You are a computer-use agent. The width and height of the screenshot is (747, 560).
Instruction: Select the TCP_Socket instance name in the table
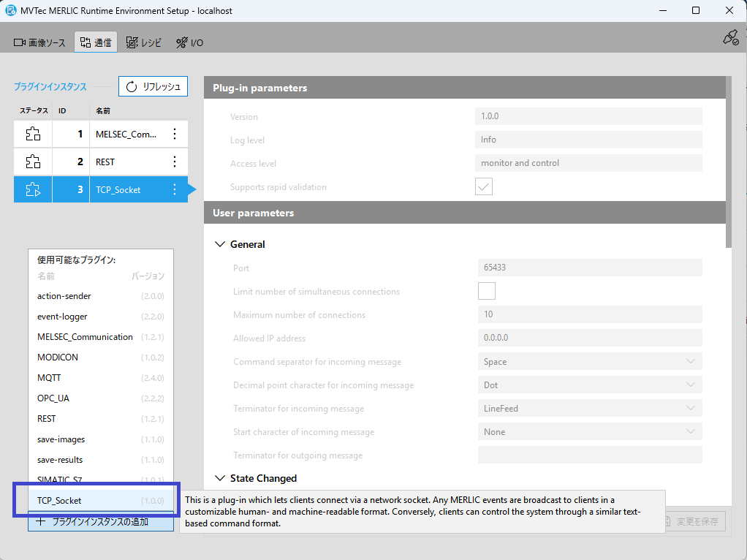pos(118,189)
